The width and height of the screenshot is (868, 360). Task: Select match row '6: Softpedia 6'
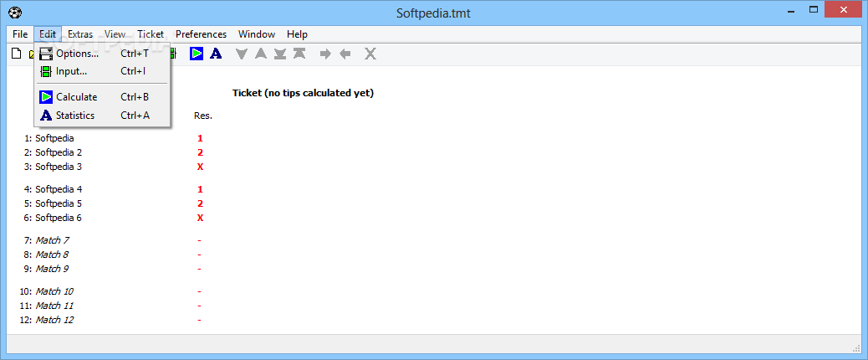[x=54, y=218]
